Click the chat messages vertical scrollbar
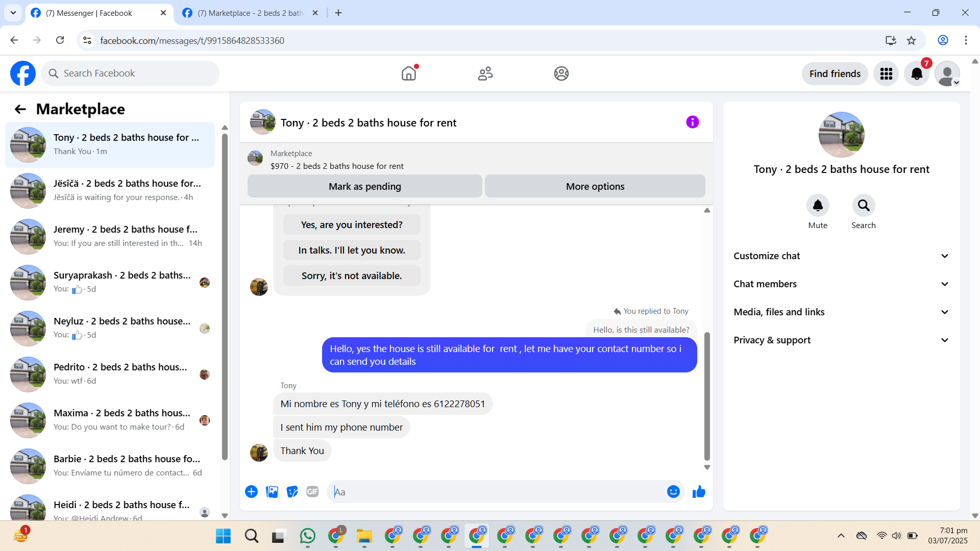This screenshot has height=551, width=980. click(x=707, y=396)
